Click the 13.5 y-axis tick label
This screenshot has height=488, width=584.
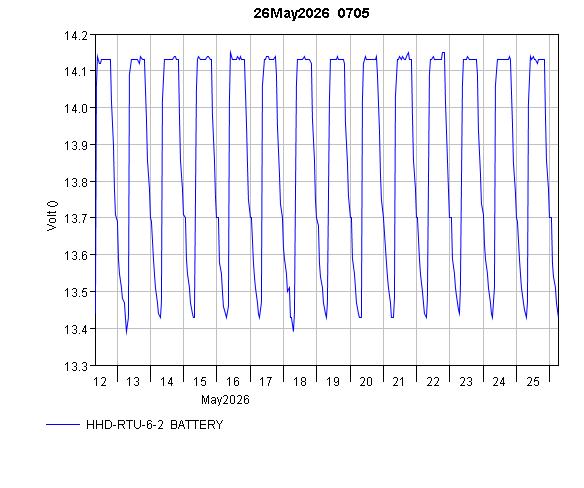coord(76,292)
